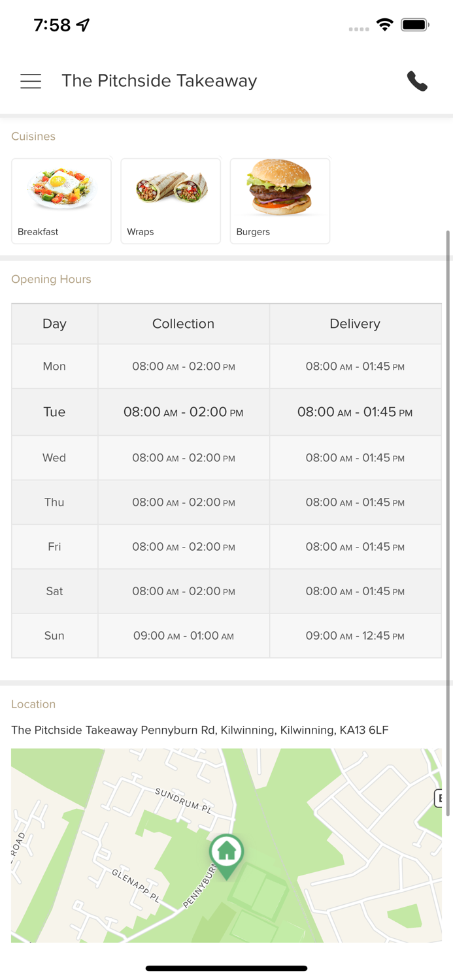Select the Burgers cuisine card
This screenshot has height=980, width=453.
coord(280,201)
